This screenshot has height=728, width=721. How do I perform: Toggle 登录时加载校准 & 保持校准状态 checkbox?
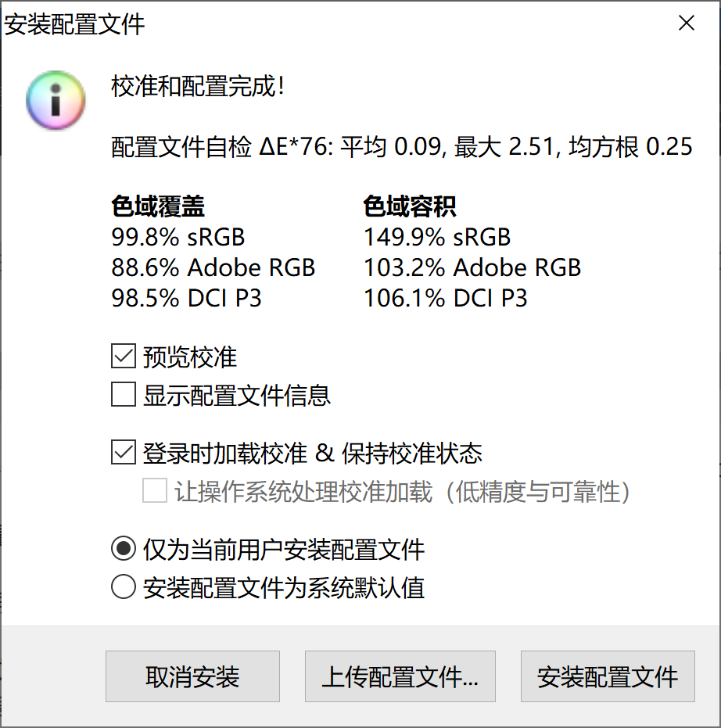click(124, 453)
